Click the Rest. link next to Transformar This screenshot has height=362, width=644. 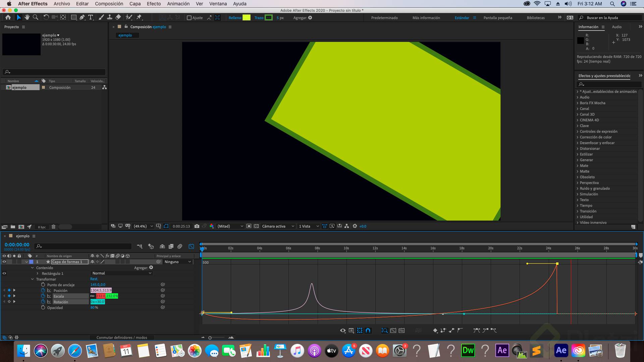tap(94, 279)
